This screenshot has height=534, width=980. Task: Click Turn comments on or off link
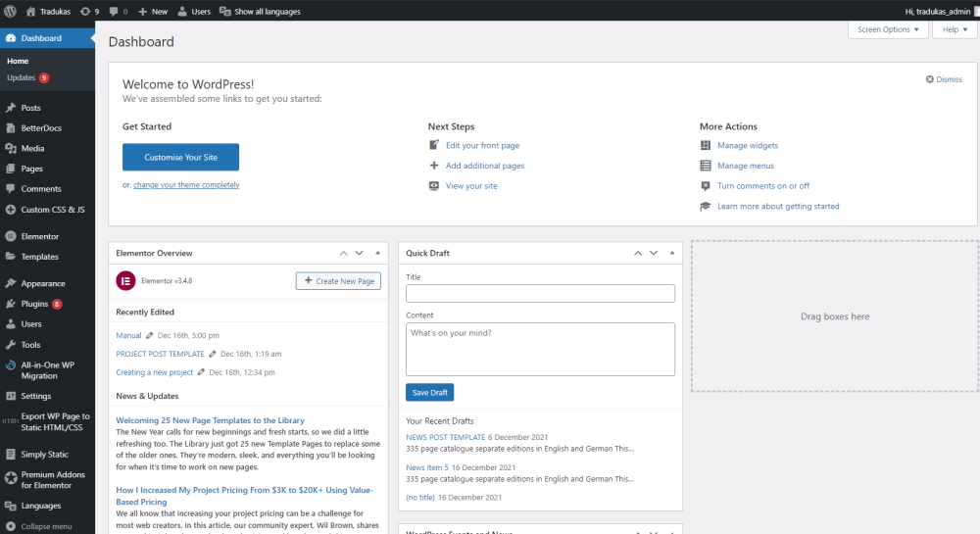pos(763,186)
